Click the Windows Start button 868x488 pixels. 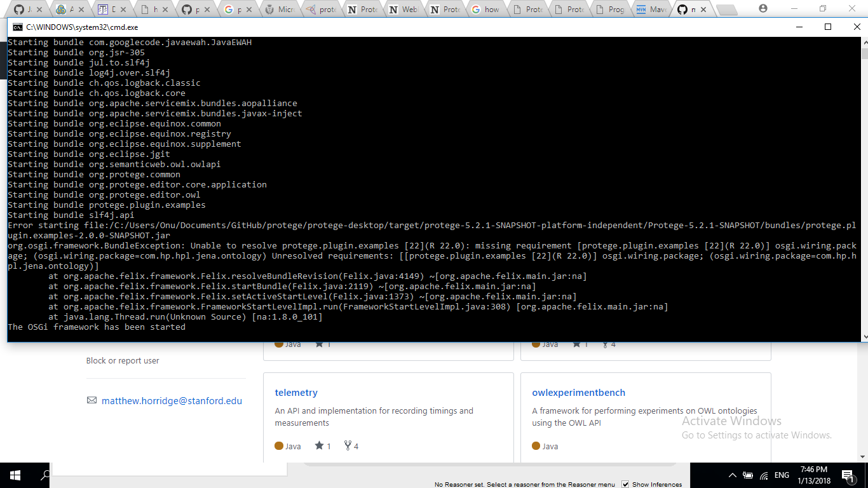[14, 475]
